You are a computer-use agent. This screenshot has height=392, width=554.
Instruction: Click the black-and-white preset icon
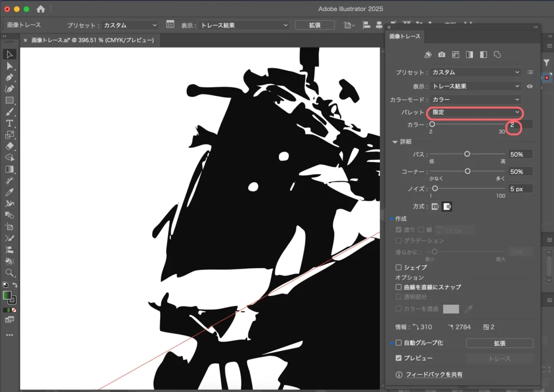coord(483,54)
